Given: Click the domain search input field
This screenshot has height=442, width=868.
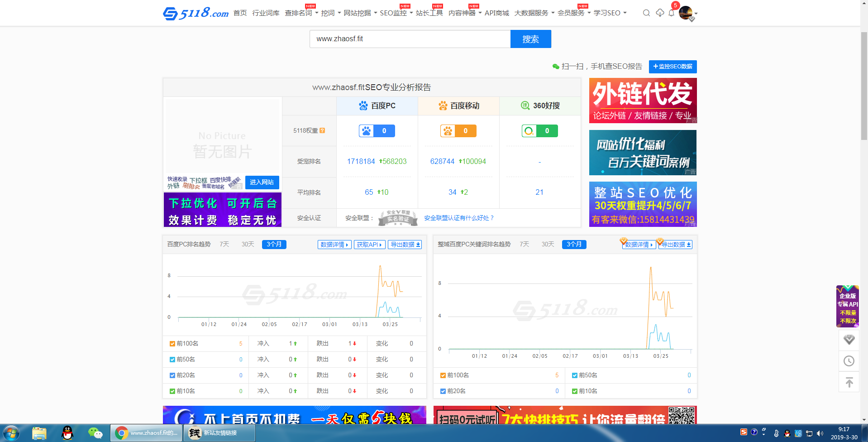Looking at the screenshot, I should coord(410,39).
